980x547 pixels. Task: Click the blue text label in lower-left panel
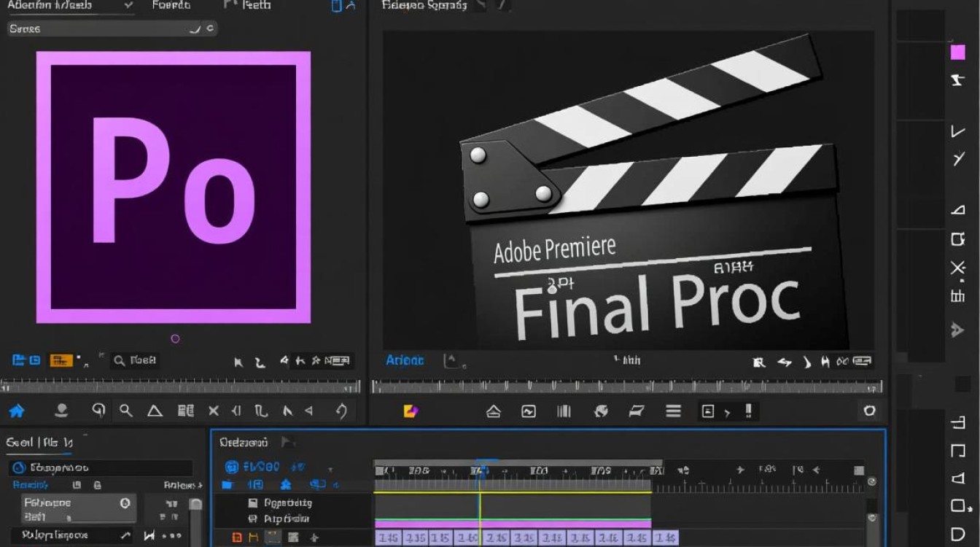(x=31, y=485)
